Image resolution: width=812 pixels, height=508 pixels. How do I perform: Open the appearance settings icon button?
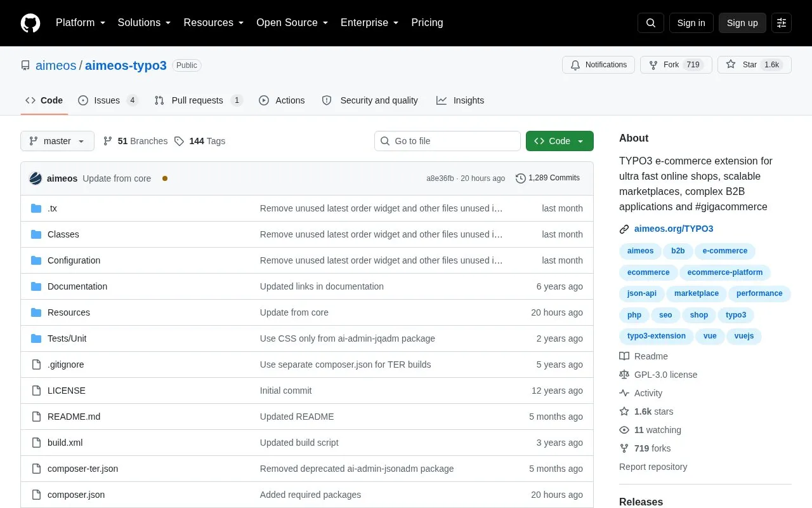click(782, 23)
